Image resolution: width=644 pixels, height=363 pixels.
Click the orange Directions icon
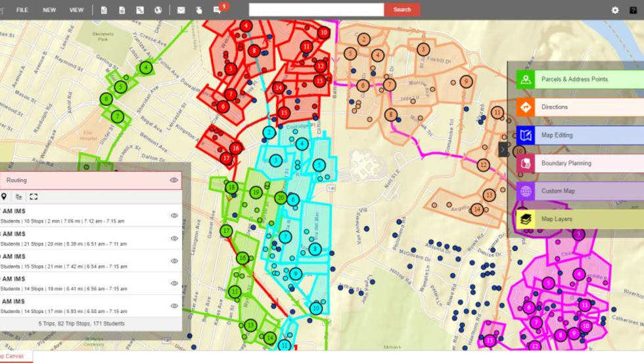(x=525, y=107)
